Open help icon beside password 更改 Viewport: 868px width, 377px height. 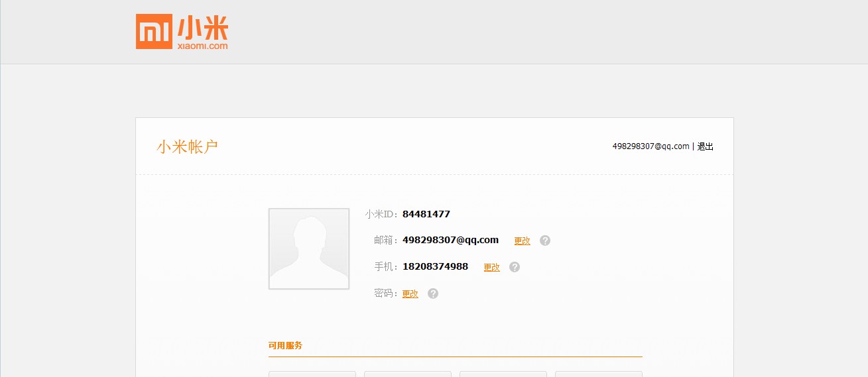coord(433,294)
